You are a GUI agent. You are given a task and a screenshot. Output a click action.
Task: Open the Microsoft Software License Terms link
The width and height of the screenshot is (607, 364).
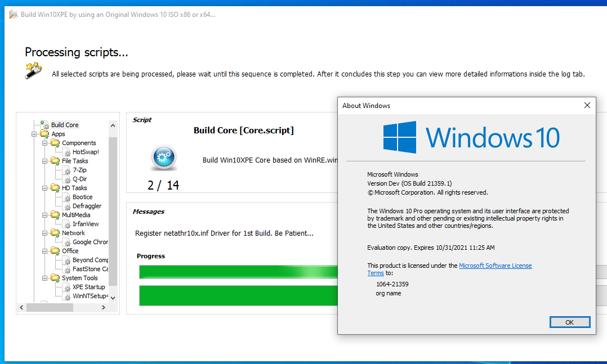click(x=495, y=266)
